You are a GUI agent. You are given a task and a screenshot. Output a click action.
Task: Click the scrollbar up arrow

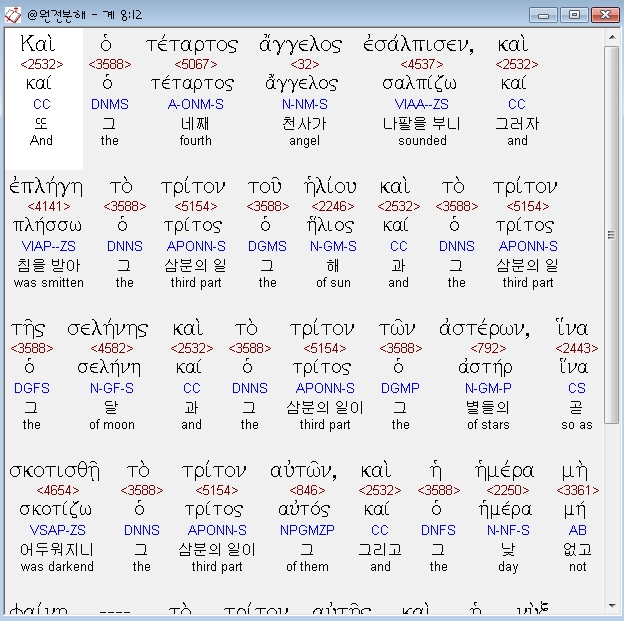pyautogui.click(x=612, y=37)
